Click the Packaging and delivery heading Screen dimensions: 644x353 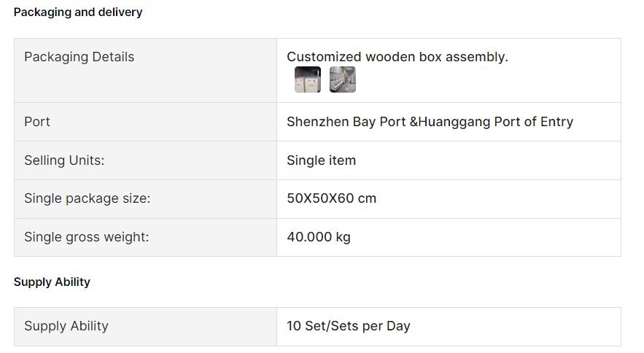pos(78,12)
